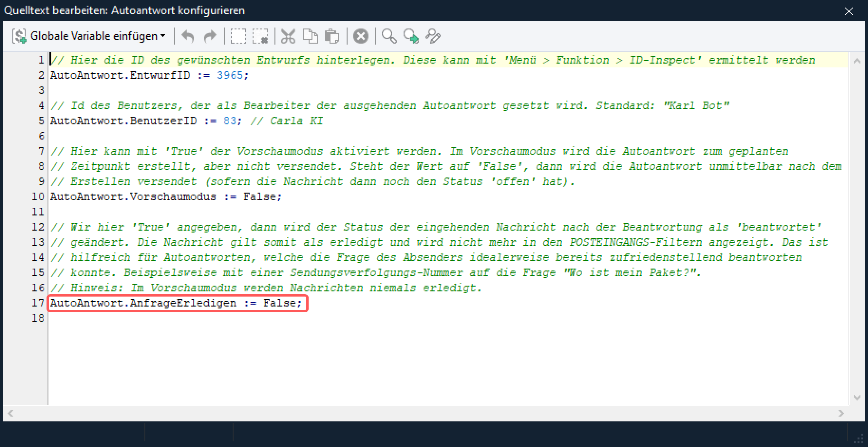Screen dimensions: 868x447
Task: Click the paste clipboard icon
Action: pos(332,36)
